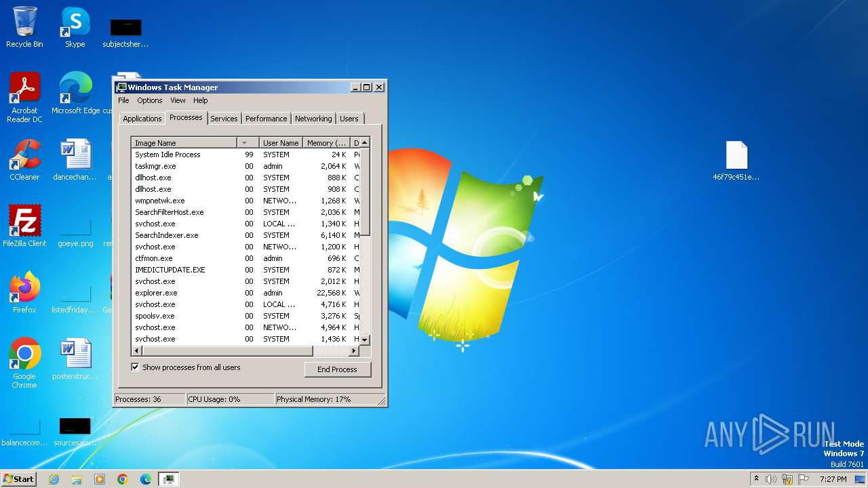
Task: Select the System Idle Process row
Action: (x=245, y=155)
